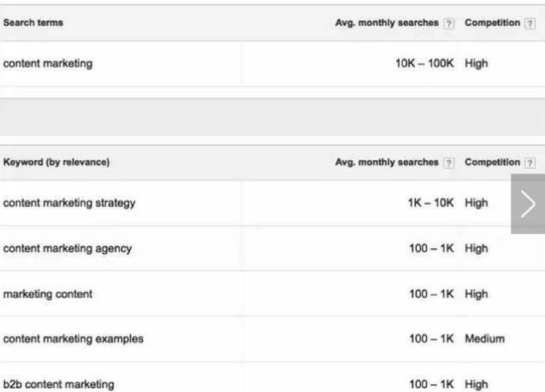This screenshot has height=392, width=545.
Task: Click Competition header in top table
Action: point(492,23)
